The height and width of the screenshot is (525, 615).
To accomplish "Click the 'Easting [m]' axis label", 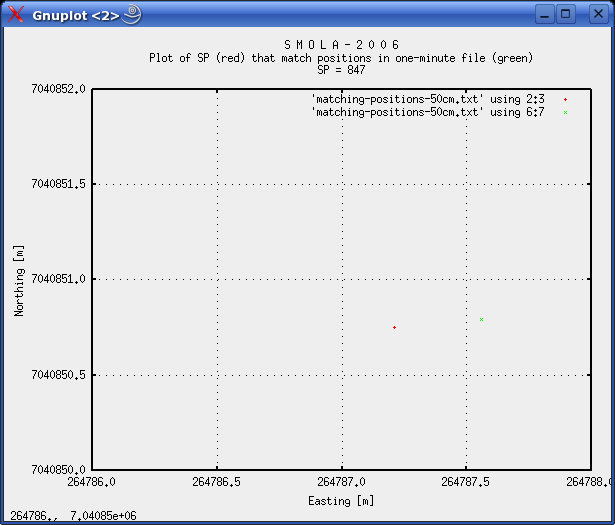I will click(x=341, y=500).
